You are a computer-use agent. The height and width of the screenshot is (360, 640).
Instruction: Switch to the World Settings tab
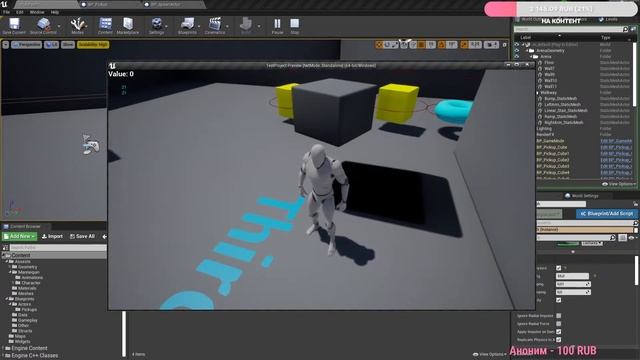582,196
